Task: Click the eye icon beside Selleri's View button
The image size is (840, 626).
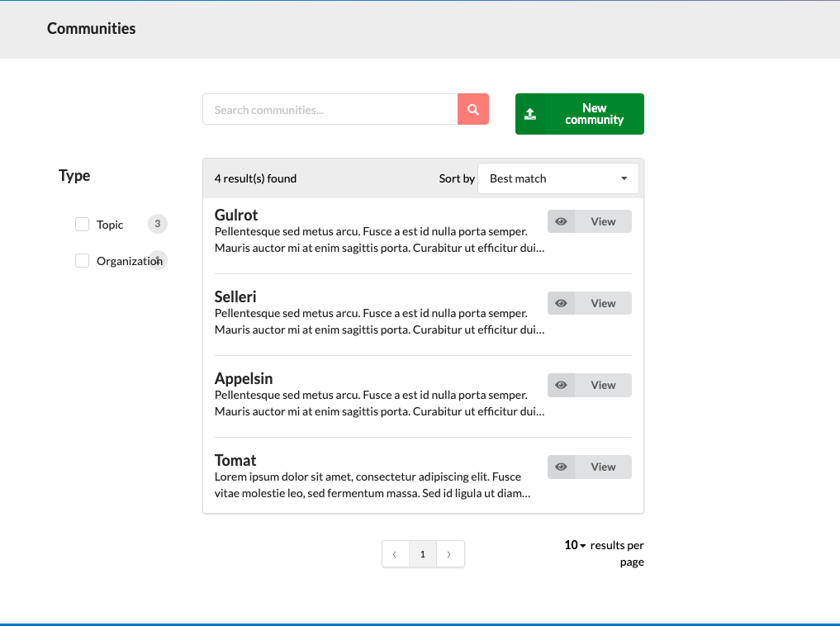Action: pyautogui.click(x=561, y=302)
